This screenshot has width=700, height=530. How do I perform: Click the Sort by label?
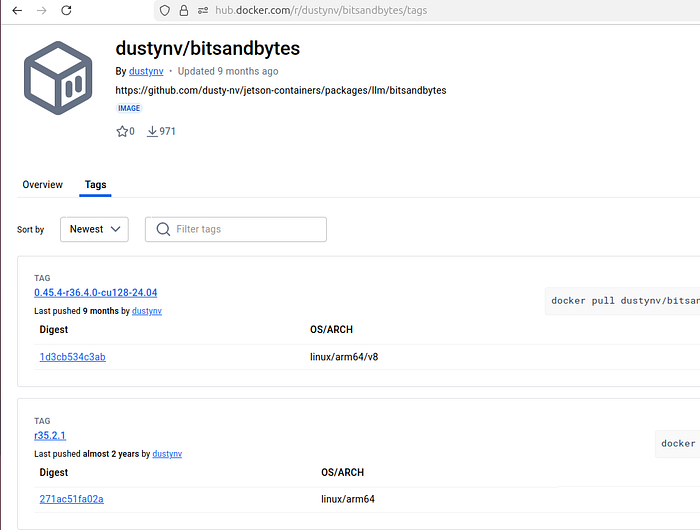[30, 230]
